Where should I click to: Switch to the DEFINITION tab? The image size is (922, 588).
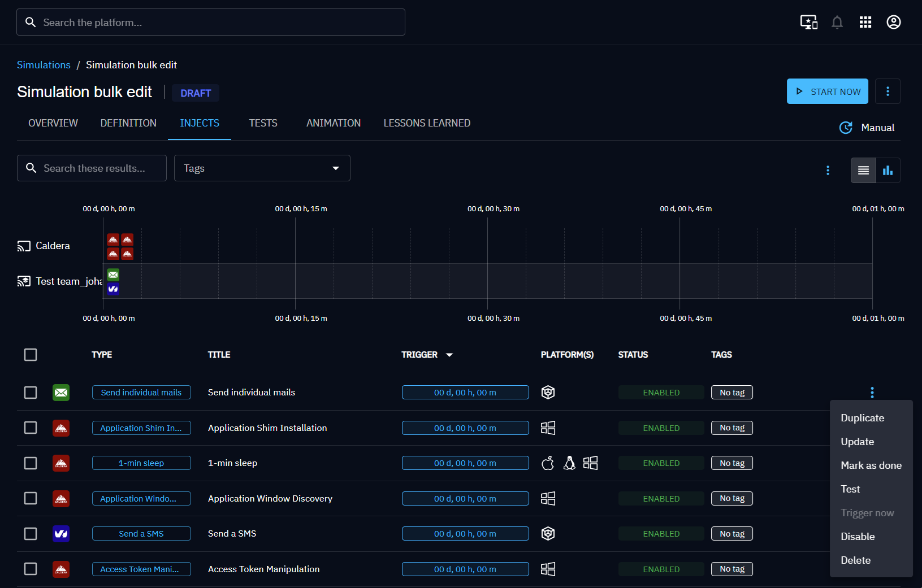click(x=128, y=123)
